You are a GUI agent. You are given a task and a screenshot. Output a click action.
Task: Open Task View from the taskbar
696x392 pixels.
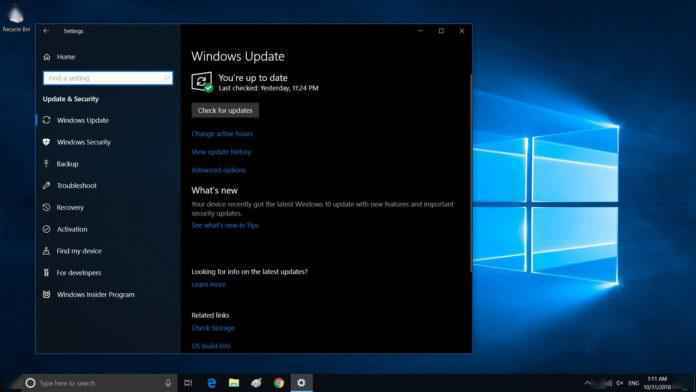point(188,383)
